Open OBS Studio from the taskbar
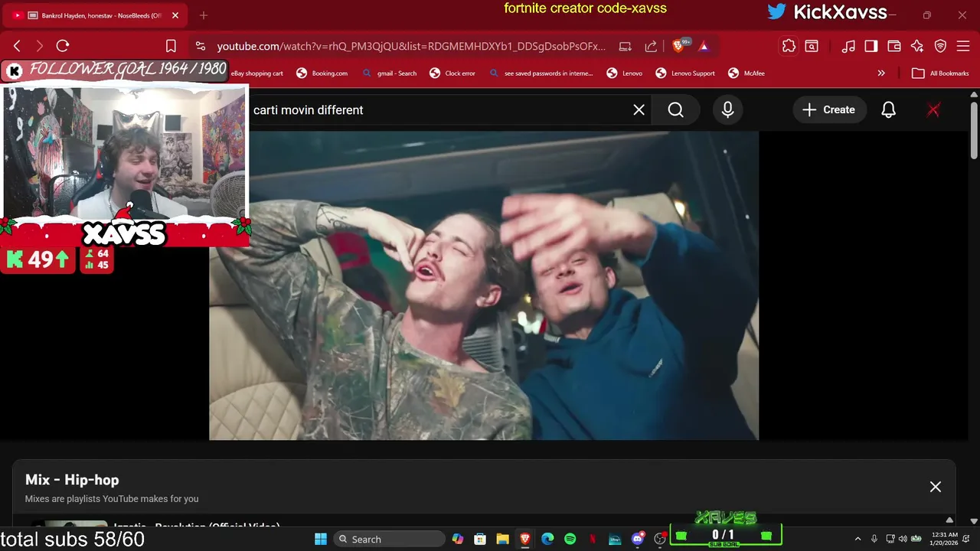The height and width of the screenshot is (551, 980). tap(660, 539)
